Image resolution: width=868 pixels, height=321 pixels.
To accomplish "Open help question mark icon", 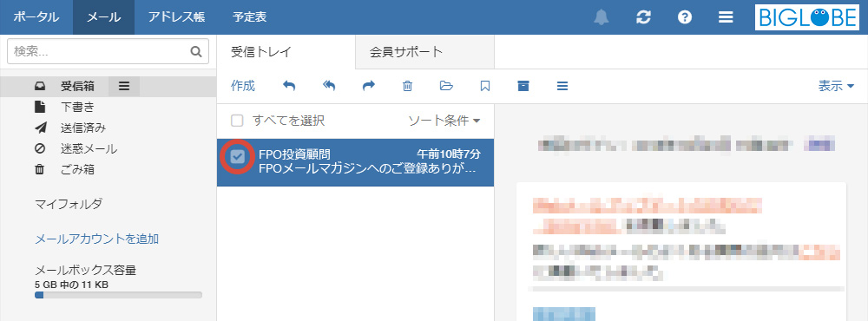I will coord(685,17).
